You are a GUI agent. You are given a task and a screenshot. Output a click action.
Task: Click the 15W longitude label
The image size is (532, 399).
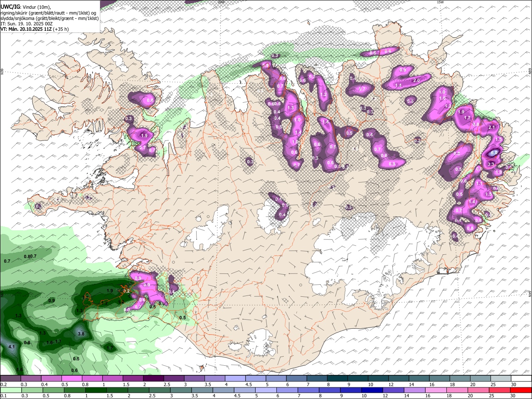(x=441, y=2)
